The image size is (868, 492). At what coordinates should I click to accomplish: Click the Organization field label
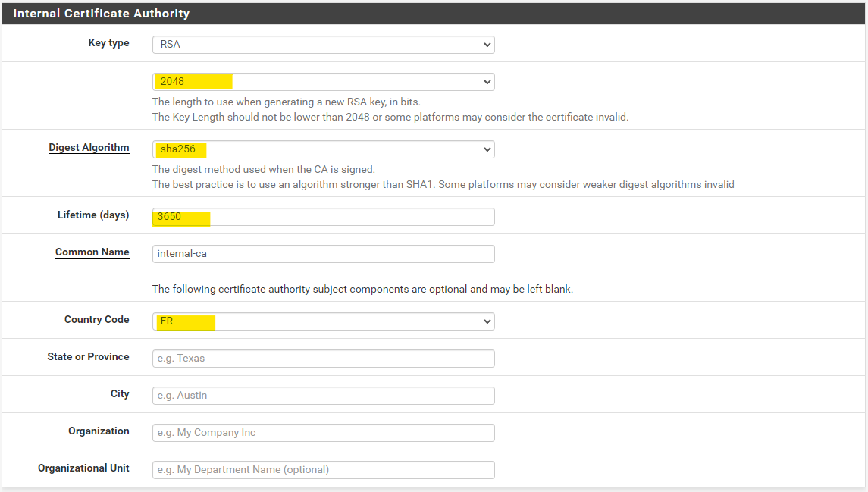[x=99, y=431]
